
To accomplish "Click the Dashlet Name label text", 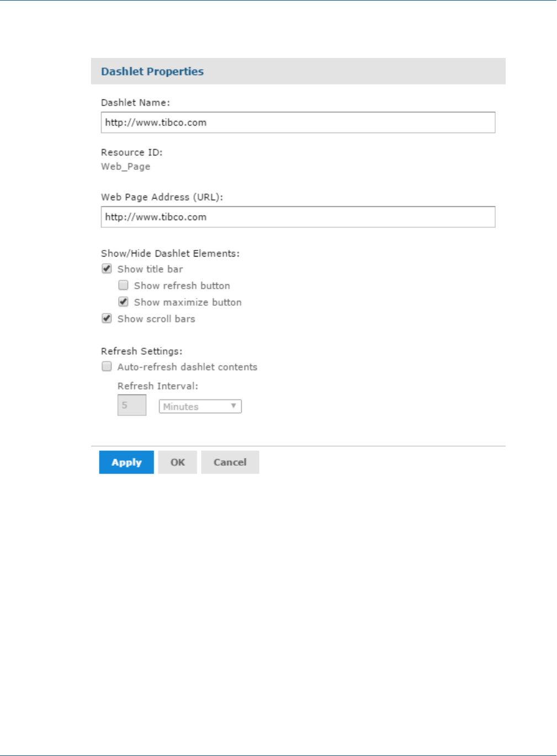I will click(135, 103).
